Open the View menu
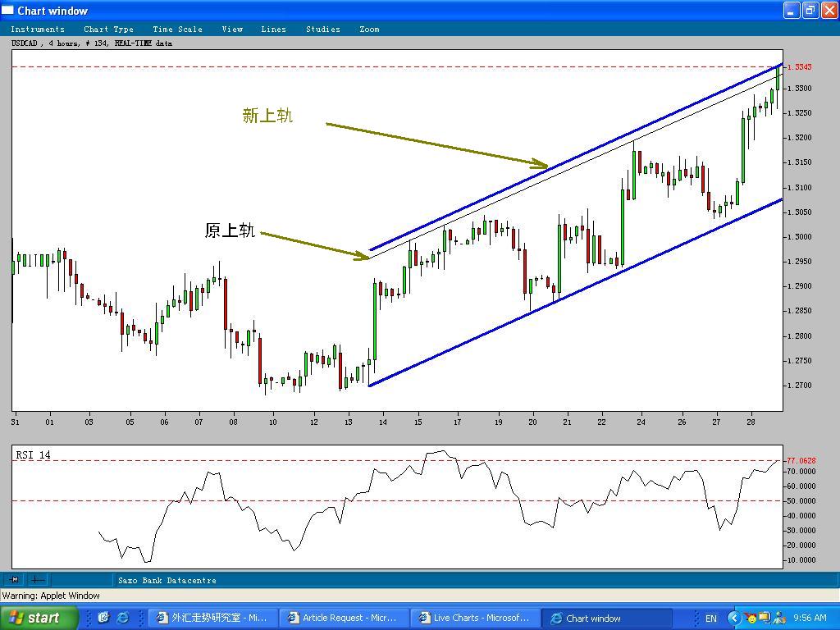Screen dimensions: 840x630 click(232, 30)
